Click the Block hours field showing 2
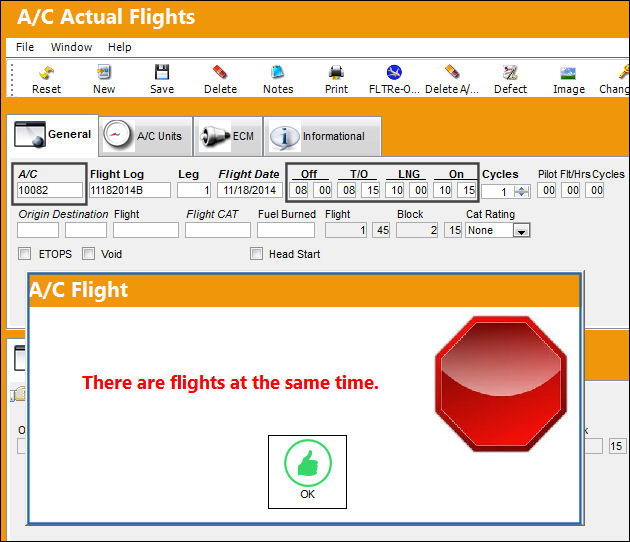 pyautogui.click(x=417, y=230)
